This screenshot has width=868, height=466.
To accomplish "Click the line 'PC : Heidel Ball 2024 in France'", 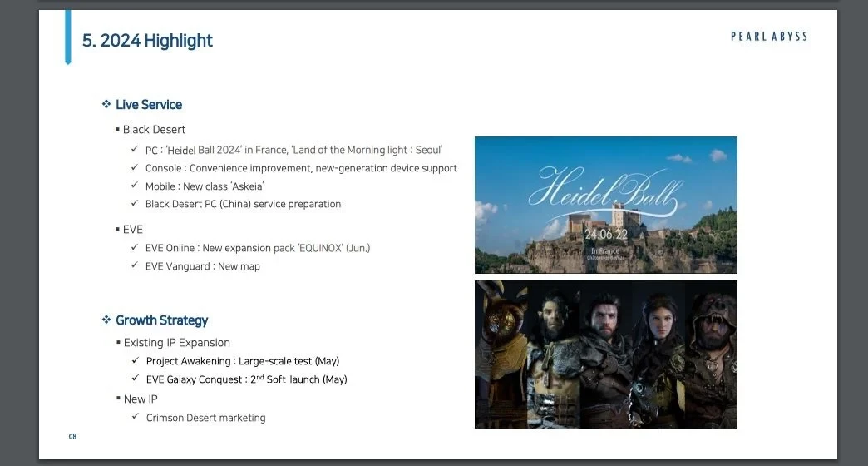I will [294, 150].
